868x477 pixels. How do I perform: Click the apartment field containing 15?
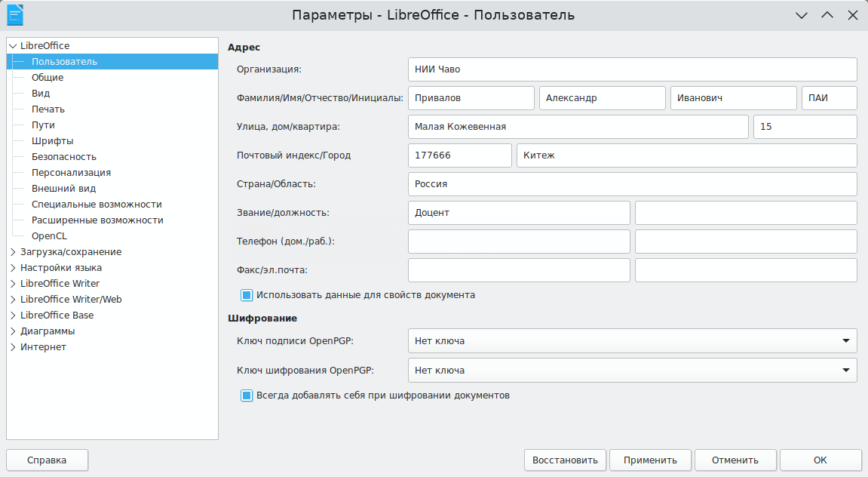805,127
